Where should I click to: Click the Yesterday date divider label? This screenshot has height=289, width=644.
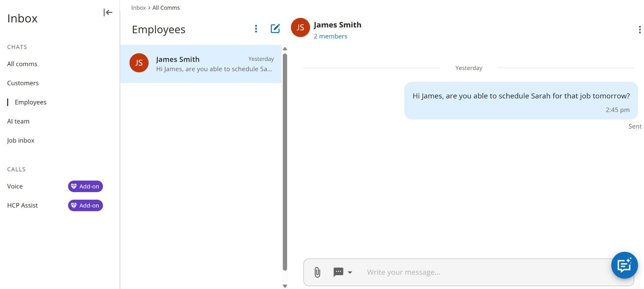coord(469,68)
